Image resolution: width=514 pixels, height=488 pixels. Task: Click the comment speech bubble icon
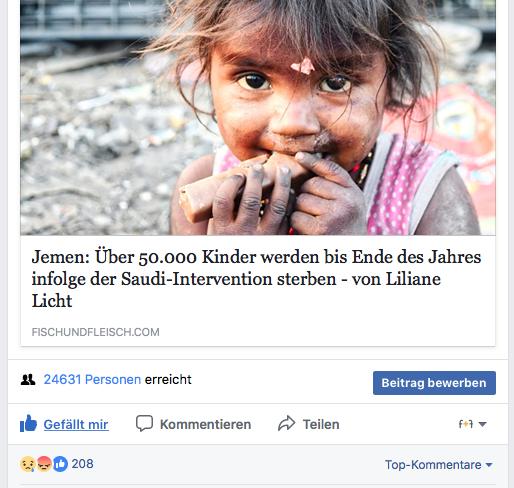144,424
